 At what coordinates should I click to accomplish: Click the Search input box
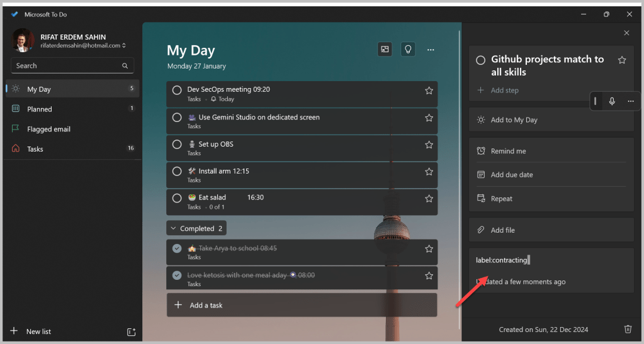(72, 65)
